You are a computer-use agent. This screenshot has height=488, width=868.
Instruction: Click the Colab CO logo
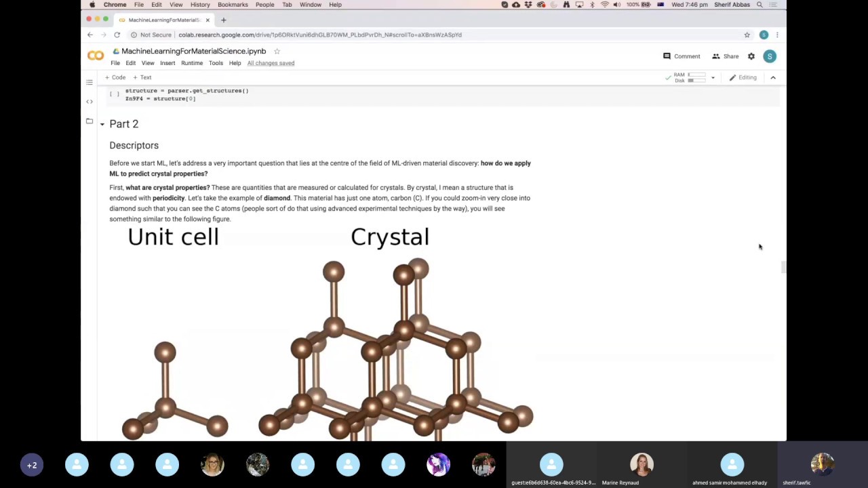(96, 56)
